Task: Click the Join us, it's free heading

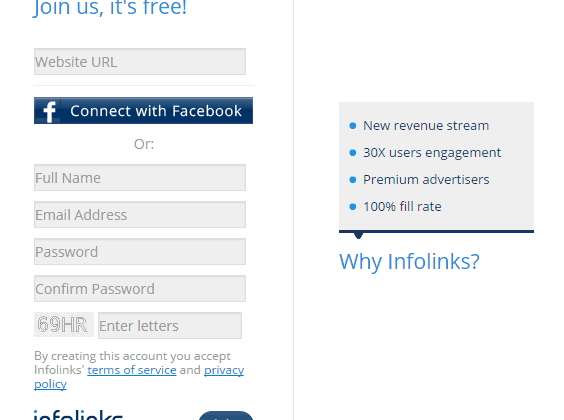Action: click(110, 8)
